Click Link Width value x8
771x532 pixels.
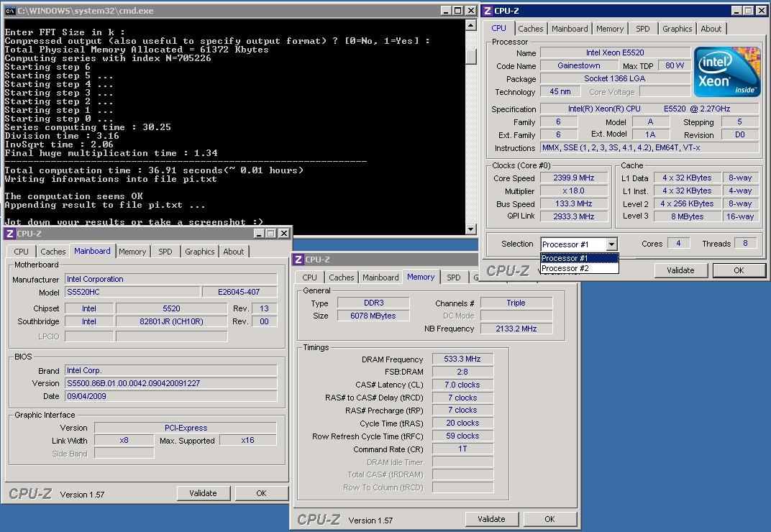click(x=124, y=441)
